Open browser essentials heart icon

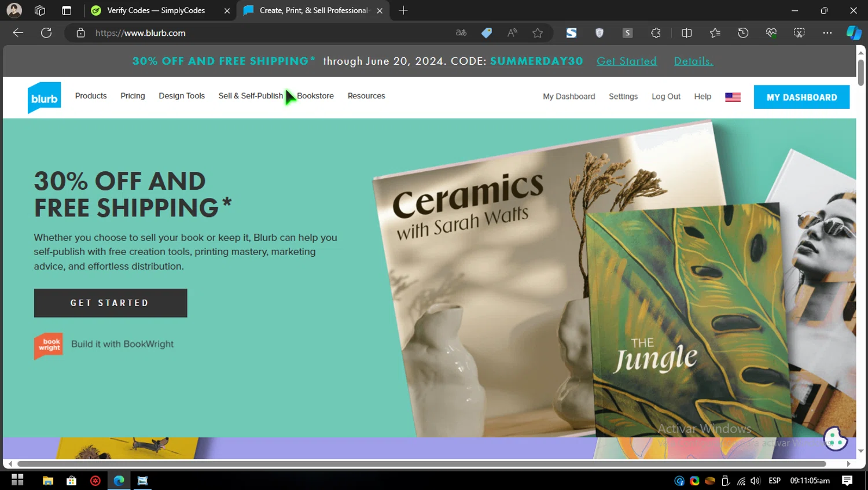tap(771, 33)
